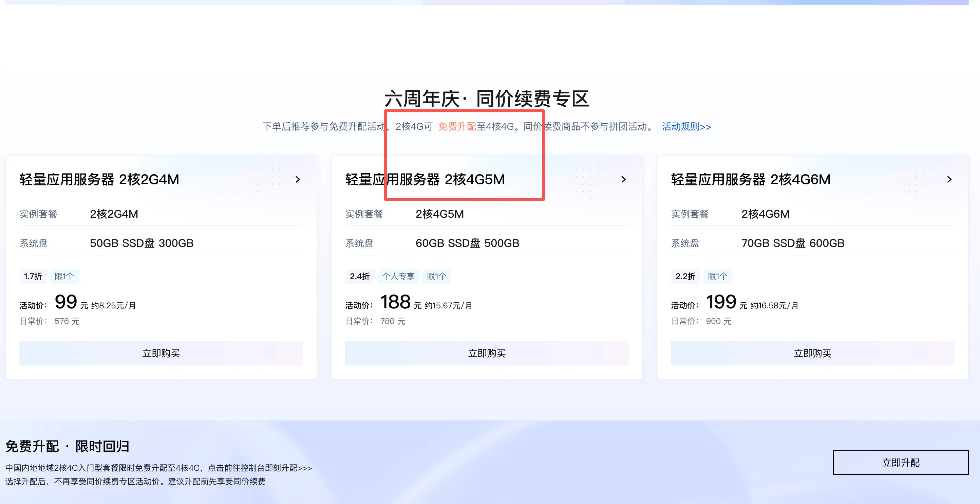Click the 199 元 activity price

(x=726, y=302)
